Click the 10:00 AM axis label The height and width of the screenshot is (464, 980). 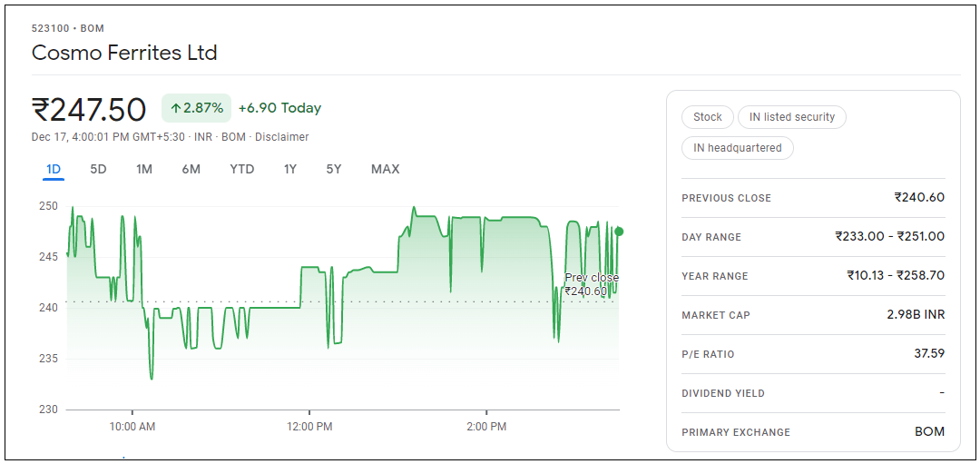[x=132, y=427]
